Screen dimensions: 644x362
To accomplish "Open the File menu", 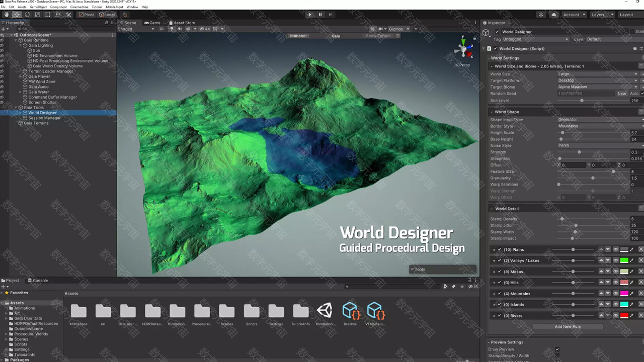I will pyautogui.click(x=4, y=7).
